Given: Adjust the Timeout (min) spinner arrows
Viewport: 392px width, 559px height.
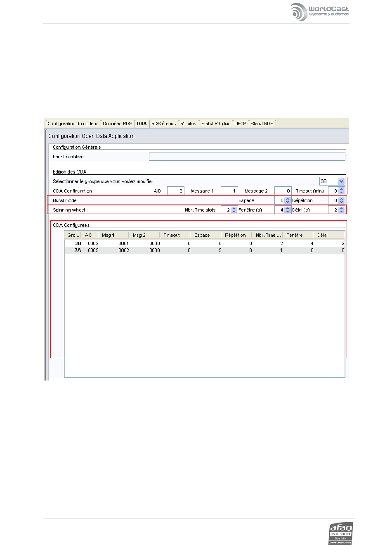Looking at the screenshot, I should (x=341, y=191).
